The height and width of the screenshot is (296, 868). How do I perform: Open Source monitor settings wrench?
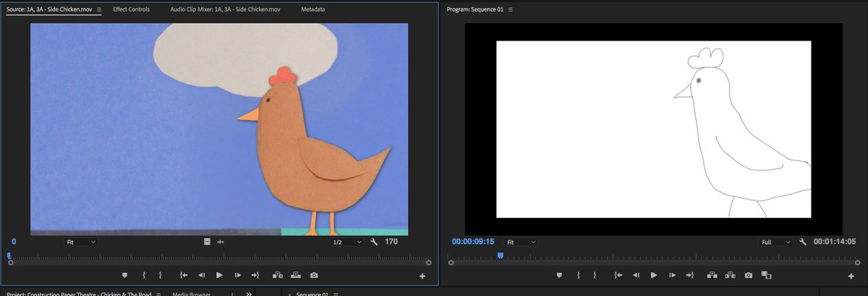[374, 242]
